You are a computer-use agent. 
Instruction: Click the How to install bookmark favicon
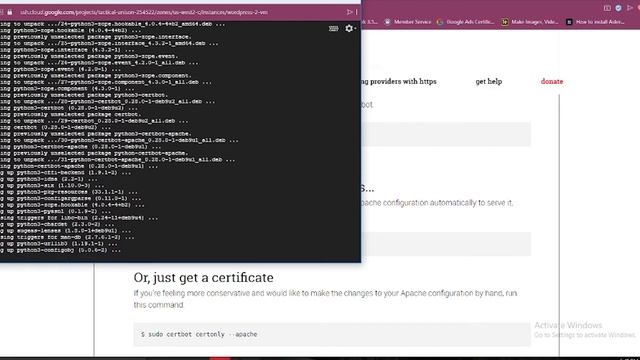click(569, 22)
